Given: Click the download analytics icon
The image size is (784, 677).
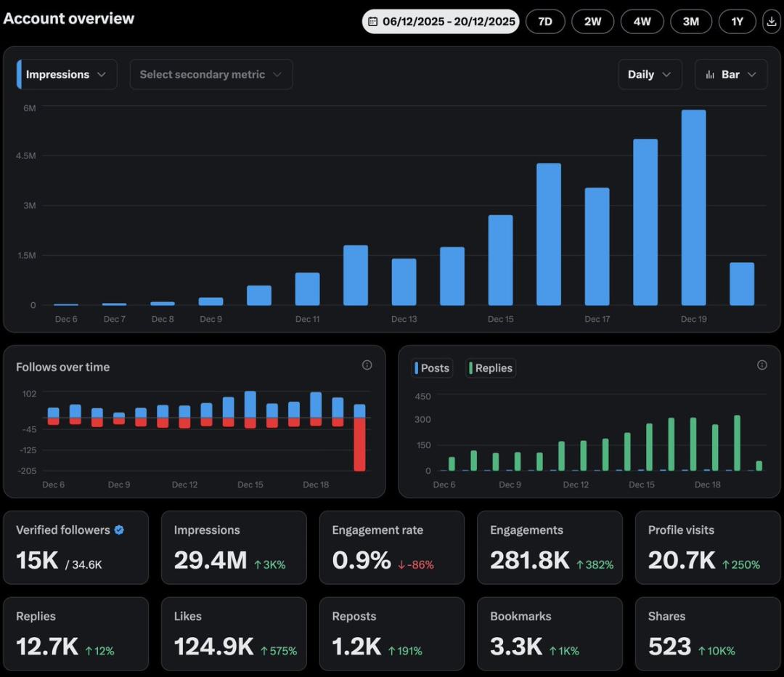Looking at the screenshot, I should 771,22.
